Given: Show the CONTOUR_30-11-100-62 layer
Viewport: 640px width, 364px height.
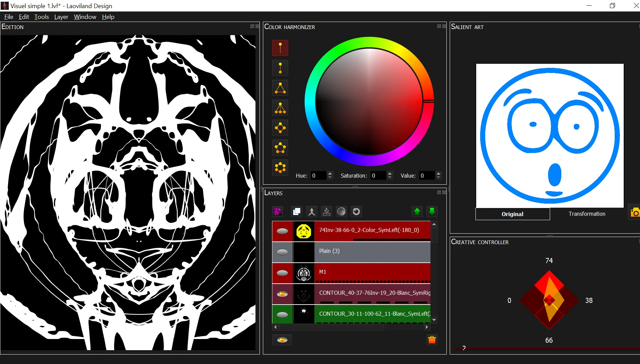Looking at the screenshot, I should click(x=282, y=315).
